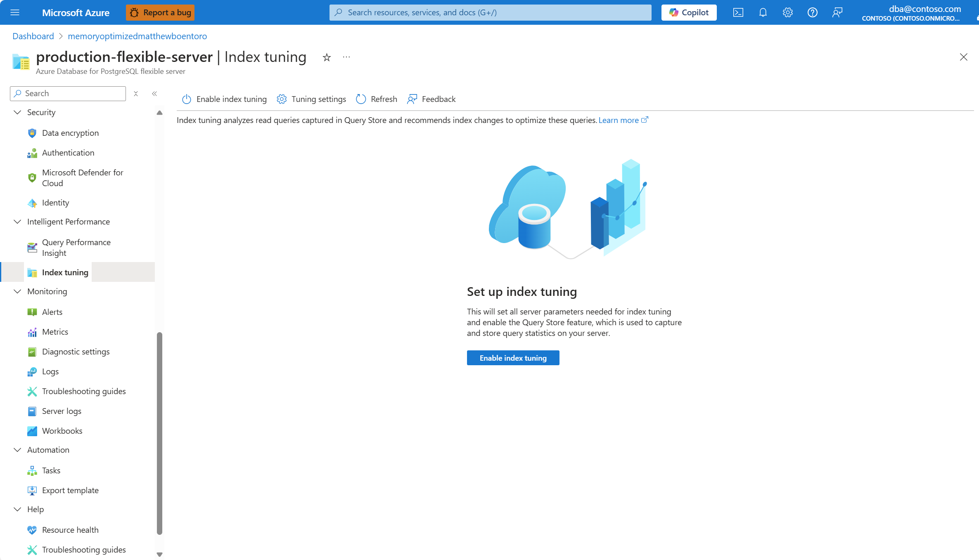Open the Metrics menu item

[x=55, y=332]
